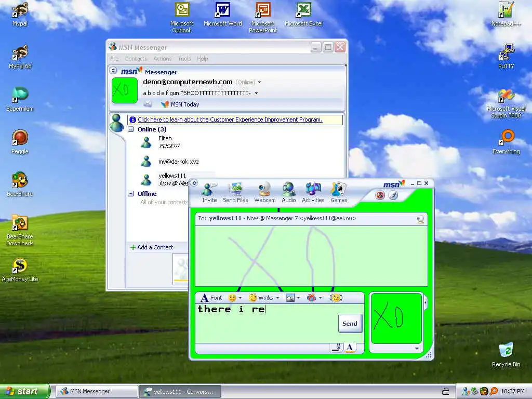Click the Send Files icon

[235, 193]
